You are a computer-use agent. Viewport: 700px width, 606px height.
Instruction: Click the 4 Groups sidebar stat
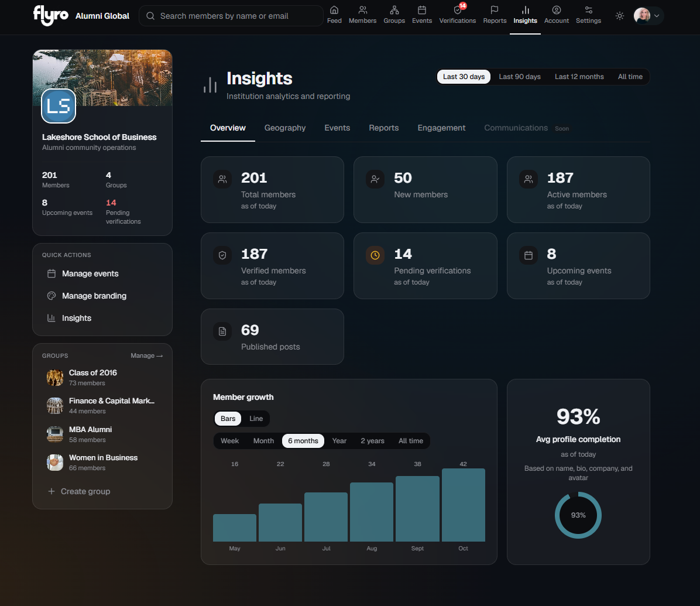(x=116, y=180)
